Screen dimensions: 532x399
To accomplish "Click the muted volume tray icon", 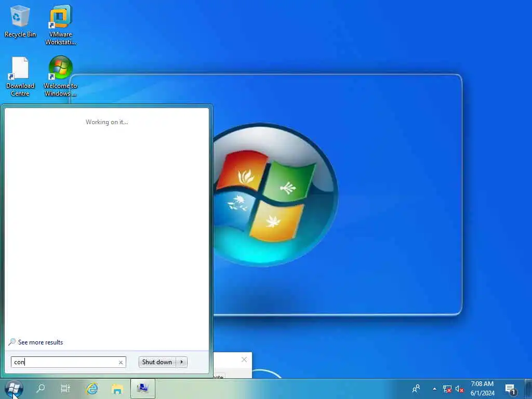I will (x=460, y=389).
